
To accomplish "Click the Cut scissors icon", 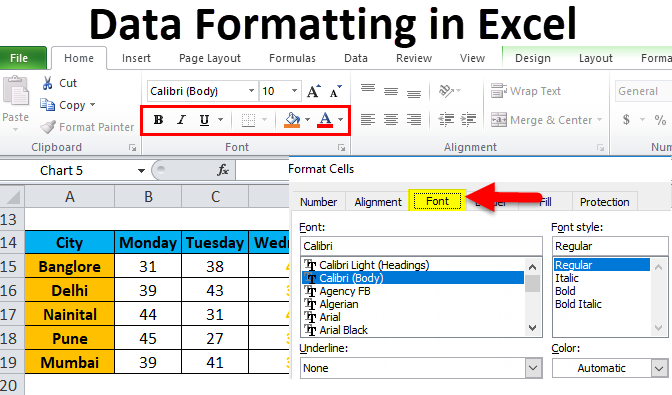I will 47,83.
